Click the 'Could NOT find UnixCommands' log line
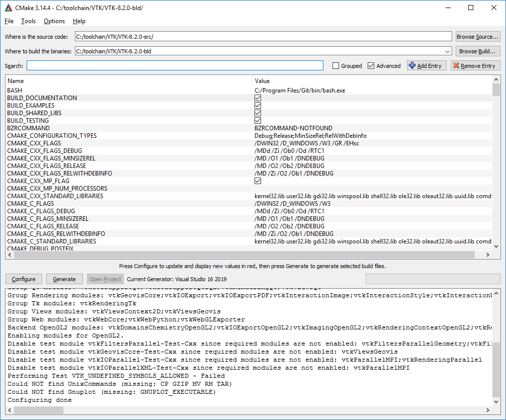Viewport: 506px width, 420px height. (x=120, y=384)
